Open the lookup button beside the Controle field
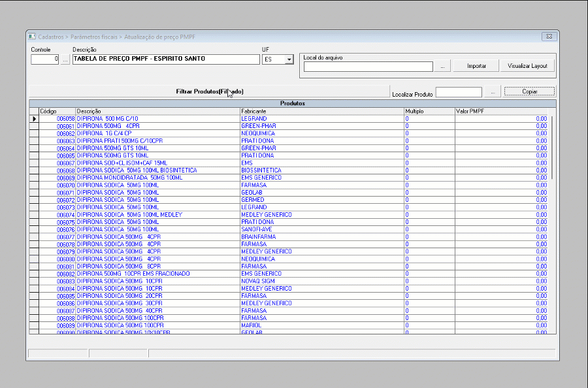 pyautogui.click(x=65, y=59)
